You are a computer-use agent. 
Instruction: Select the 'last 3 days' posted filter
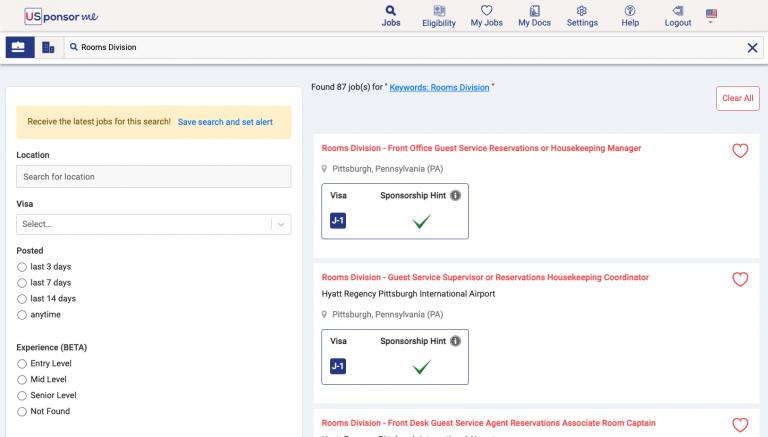23,267
